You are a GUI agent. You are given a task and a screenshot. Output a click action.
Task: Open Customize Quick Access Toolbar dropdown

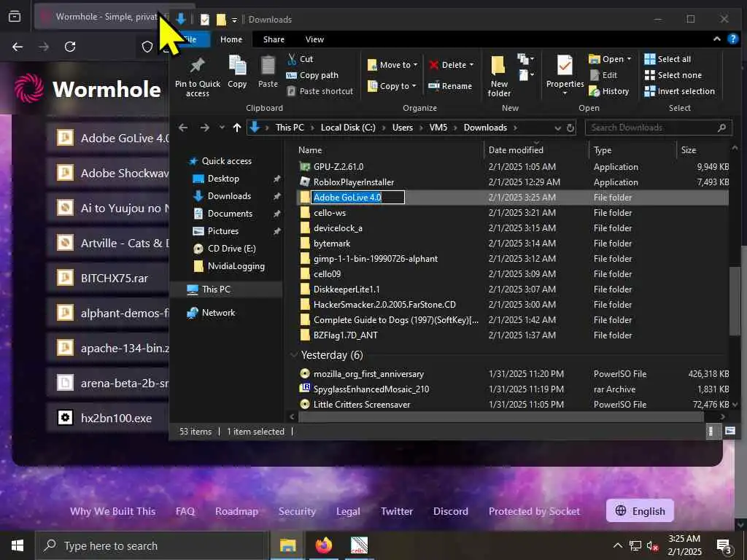click(x=234, y=20)
